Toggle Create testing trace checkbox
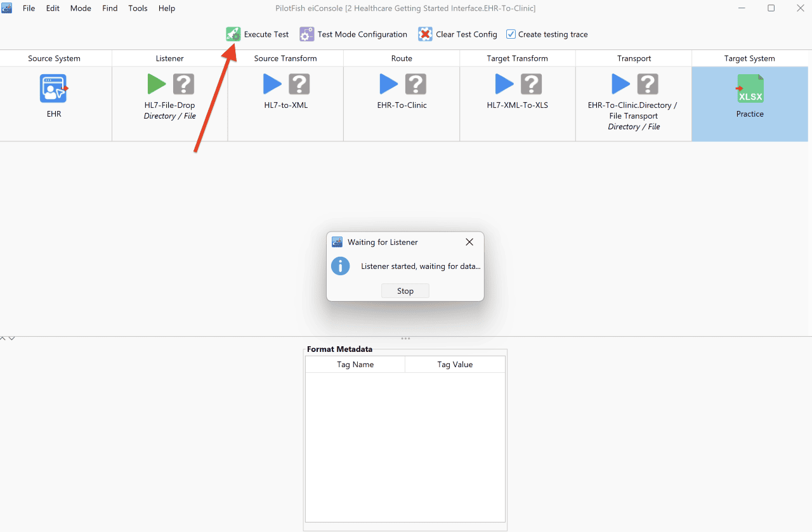 pyautogui.click(x=511, y=34)
